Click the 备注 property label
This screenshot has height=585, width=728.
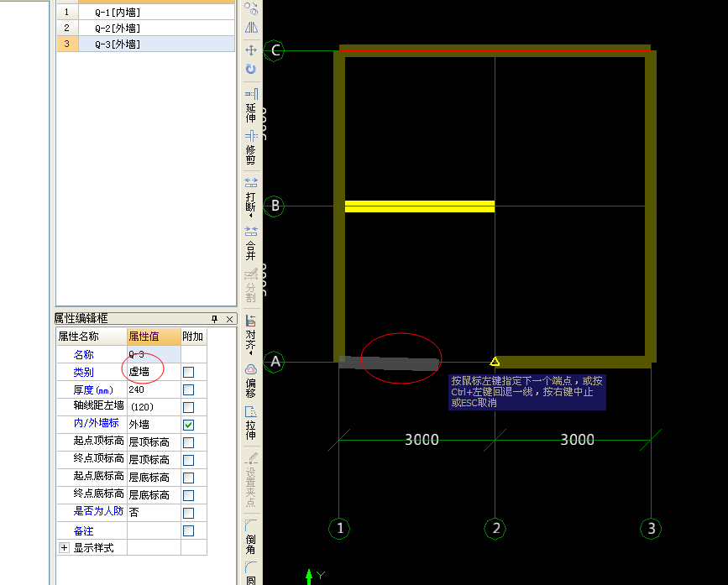[84, 531]
